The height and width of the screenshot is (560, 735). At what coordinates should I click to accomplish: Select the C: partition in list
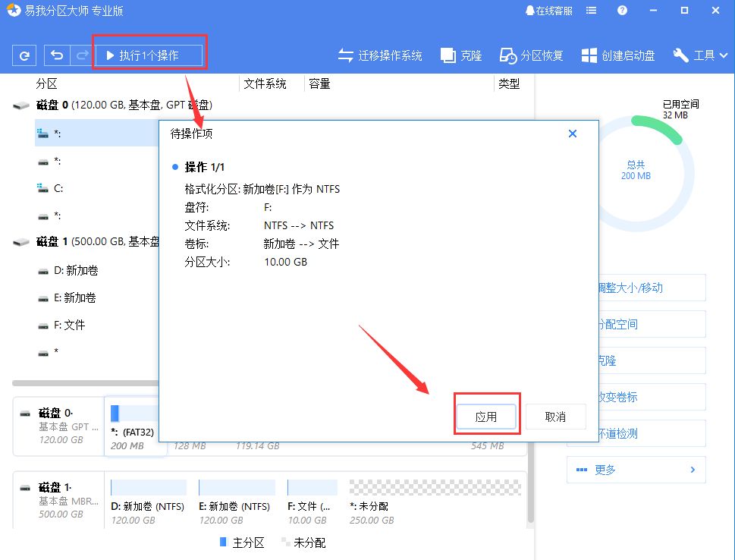(58, 188)
